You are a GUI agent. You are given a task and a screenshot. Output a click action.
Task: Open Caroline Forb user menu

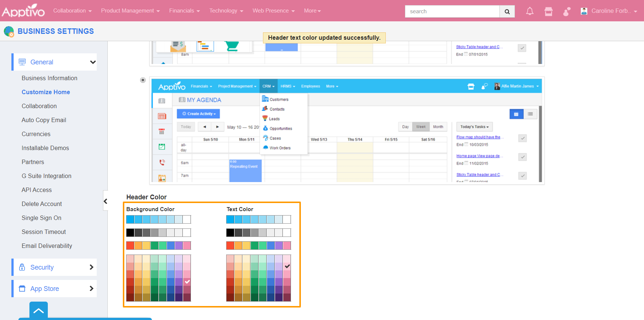614,11
